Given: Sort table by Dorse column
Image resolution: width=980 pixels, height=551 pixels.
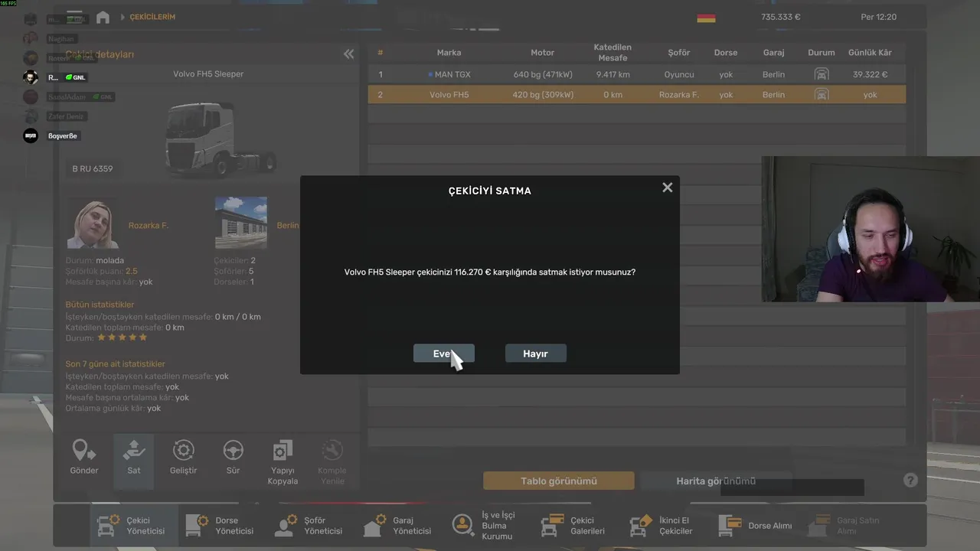Looking at the screenshot, I should pos(726,53).
